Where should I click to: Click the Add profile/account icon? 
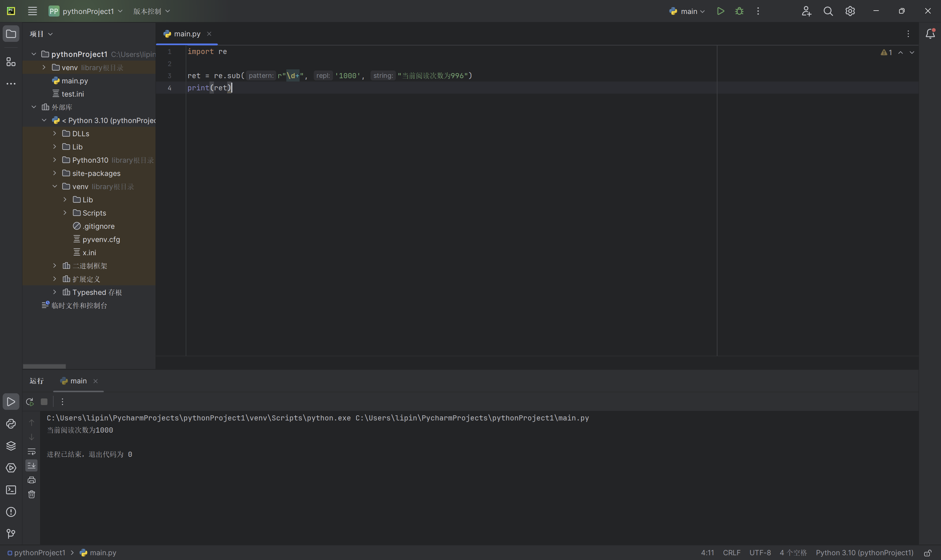[x=806, y=11]
